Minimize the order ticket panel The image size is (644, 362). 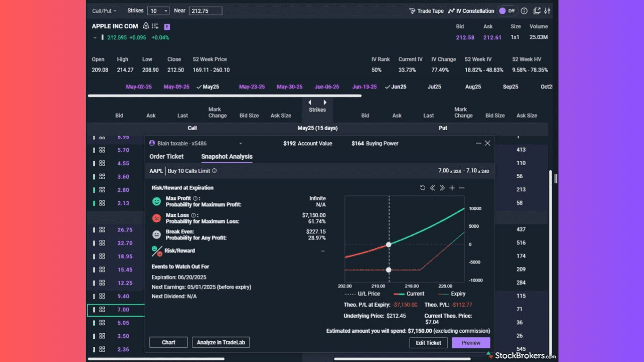[x=479, y=143]
